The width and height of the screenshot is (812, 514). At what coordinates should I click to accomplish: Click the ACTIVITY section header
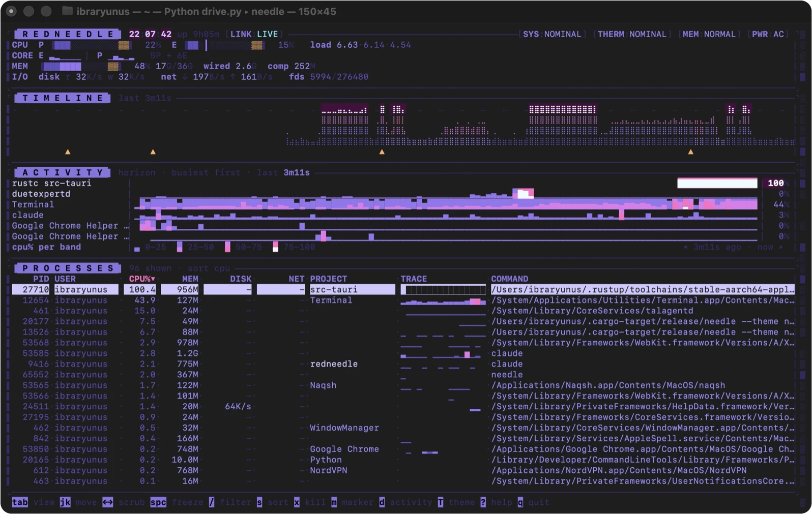63,172
